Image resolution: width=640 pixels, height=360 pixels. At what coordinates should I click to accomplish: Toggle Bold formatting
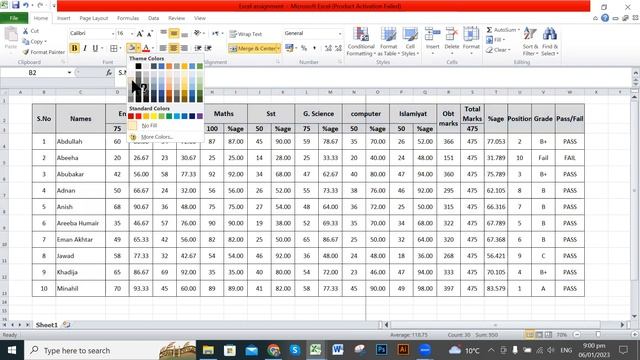tap(74, 48)
